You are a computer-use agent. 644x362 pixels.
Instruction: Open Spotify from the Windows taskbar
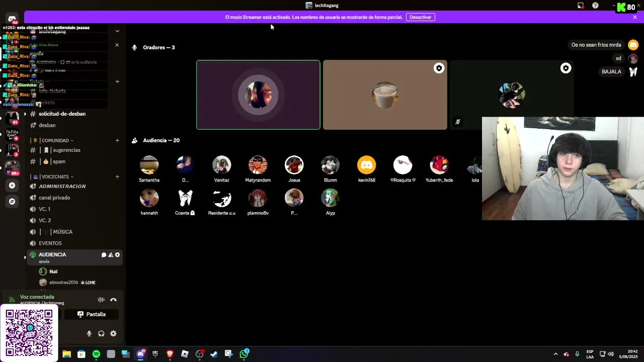[x=96, y=354]
